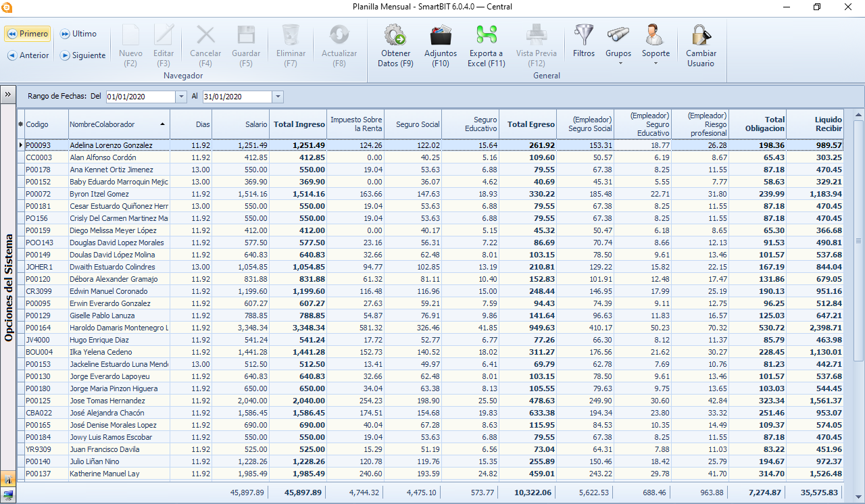Click the monitor icon at sidebar bottom
The width and height of the screenshot is (865, 504).
pos(8,495)
